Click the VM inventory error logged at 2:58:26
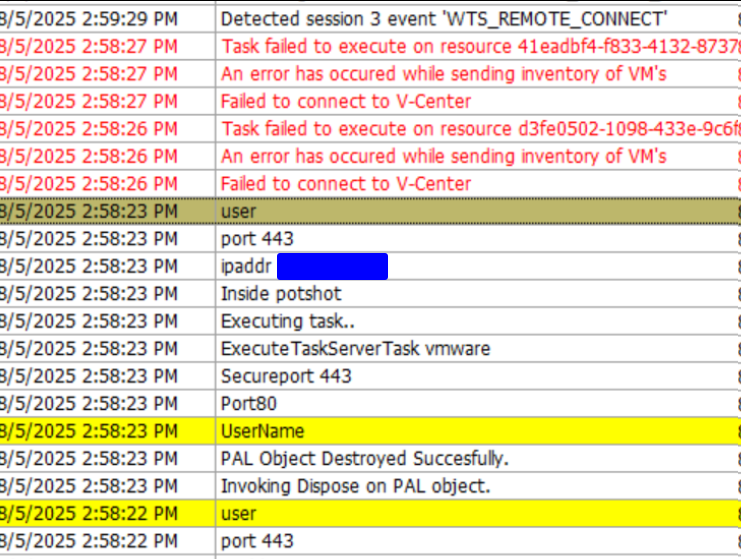This screenshot has width=741, height=559. [443, 156]
